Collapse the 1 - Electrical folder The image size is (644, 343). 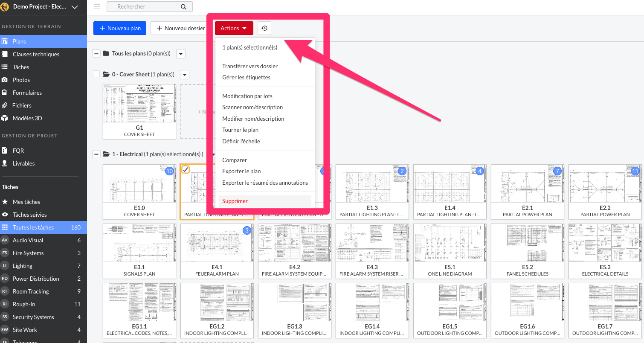coord(96,154)
